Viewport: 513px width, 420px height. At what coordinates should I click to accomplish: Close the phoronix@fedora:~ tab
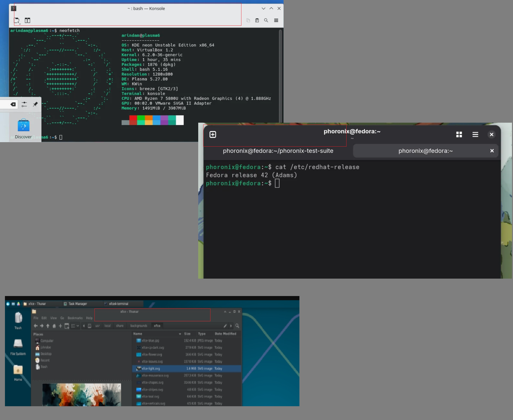pyautogui.click(x=492, y=151)
